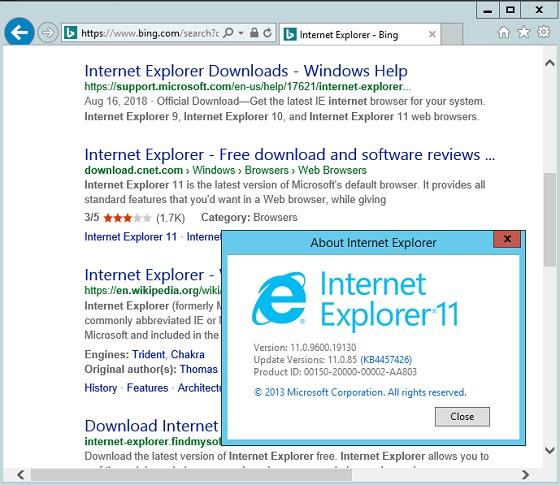
Task: Select the Internet Explorer - Bing tab
Action: tap(360, 35)
